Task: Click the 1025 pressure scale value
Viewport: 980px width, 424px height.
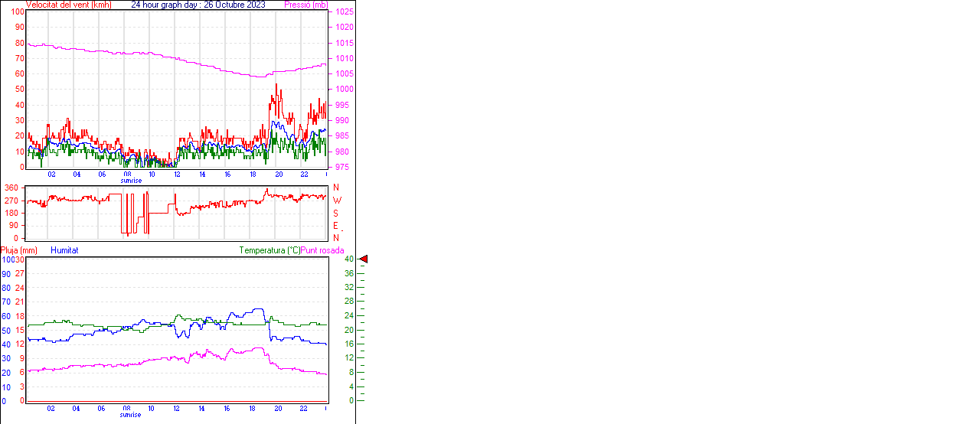Action: coord(344,12)
